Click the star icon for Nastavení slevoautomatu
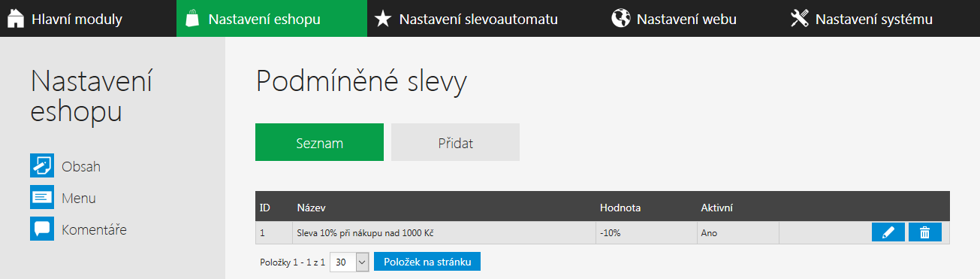 click(x=383, y=19)
